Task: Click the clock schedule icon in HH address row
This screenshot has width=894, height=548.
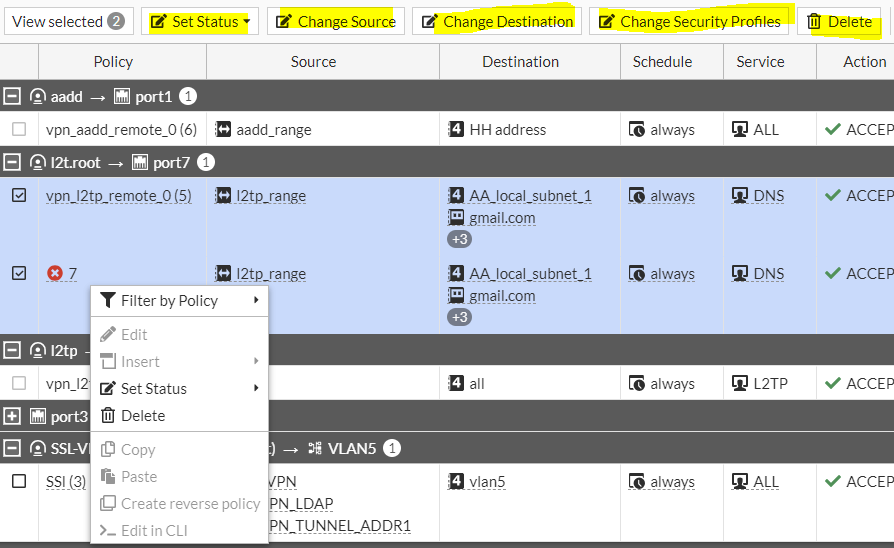Action: click(637, 129)
